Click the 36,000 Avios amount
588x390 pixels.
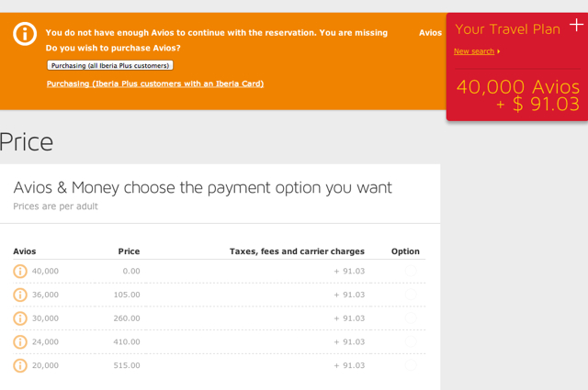(45, 295)
